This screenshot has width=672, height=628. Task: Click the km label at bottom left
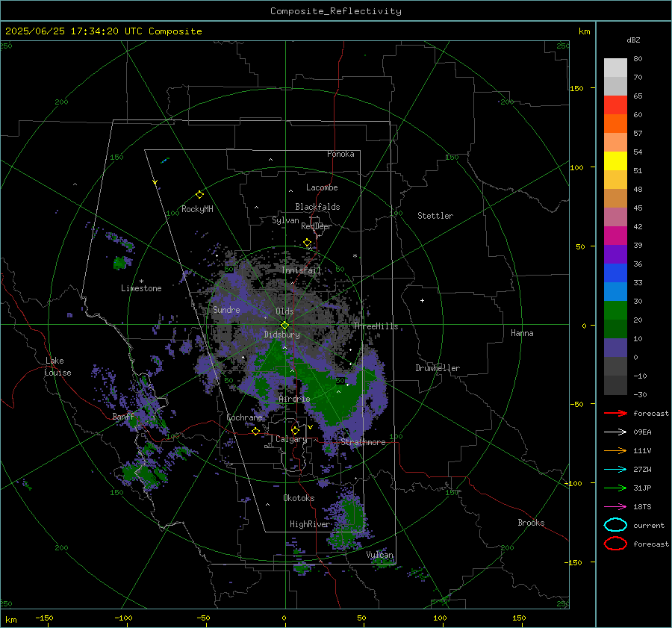tap(11, 620)
